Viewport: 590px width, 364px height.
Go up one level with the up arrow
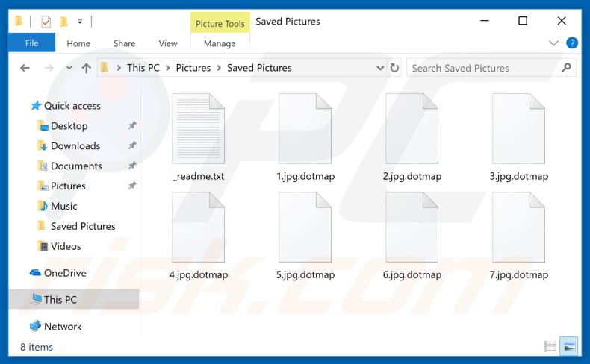pyautogui.click(x=86, y=68)
